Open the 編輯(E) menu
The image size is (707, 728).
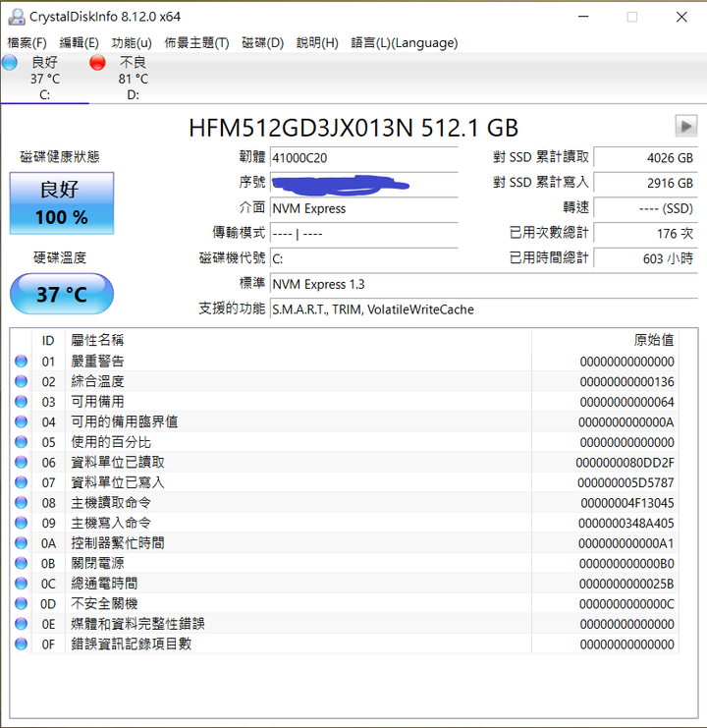pos(79,42)
